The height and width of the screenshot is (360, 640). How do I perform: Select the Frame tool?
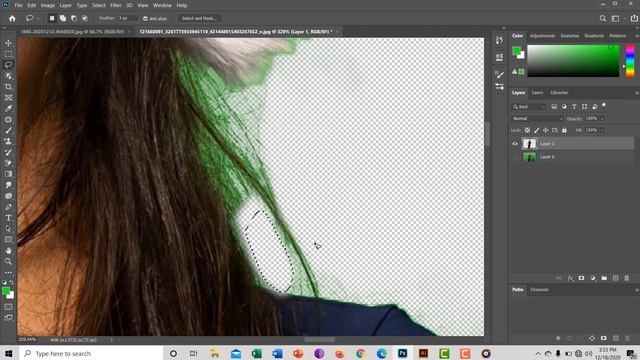point(8,98)
